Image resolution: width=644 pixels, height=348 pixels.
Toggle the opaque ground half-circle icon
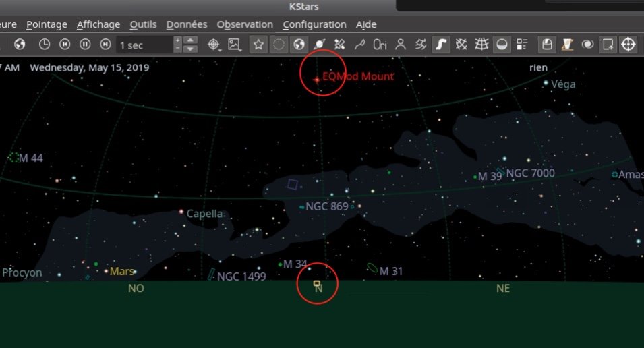click(x=502, y=45)
